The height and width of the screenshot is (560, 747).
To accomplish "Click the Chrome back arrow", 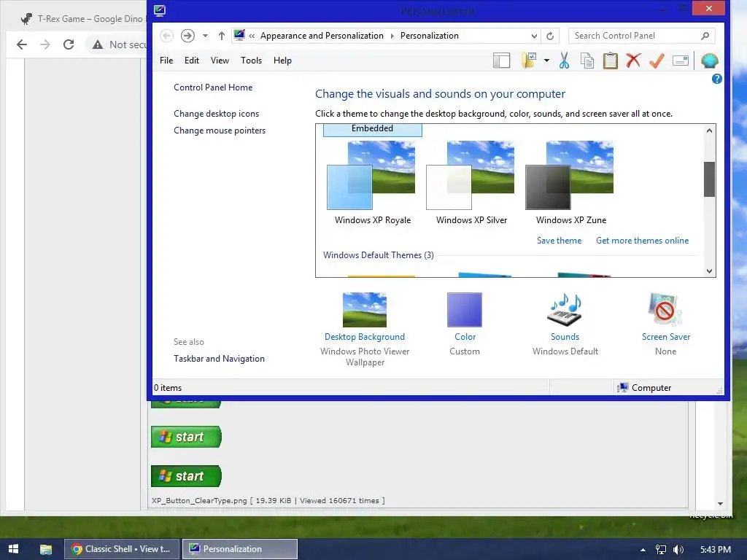I will (x=21, y=44).
